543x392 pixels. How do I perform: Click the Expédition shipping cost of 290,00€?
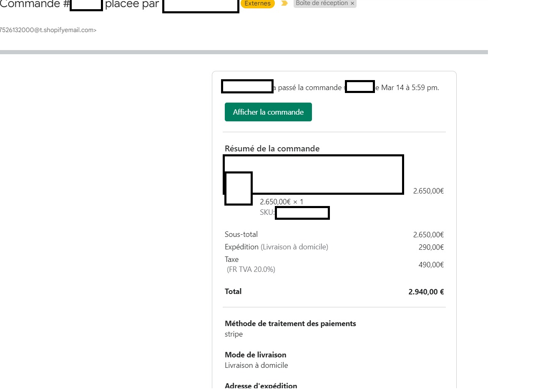(x=431, y=247)
